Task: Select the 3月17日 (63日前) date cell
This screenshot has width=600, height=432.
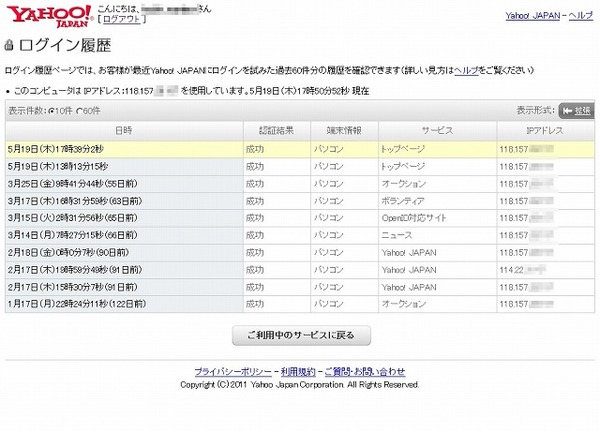Action: [x=124, y=201]
